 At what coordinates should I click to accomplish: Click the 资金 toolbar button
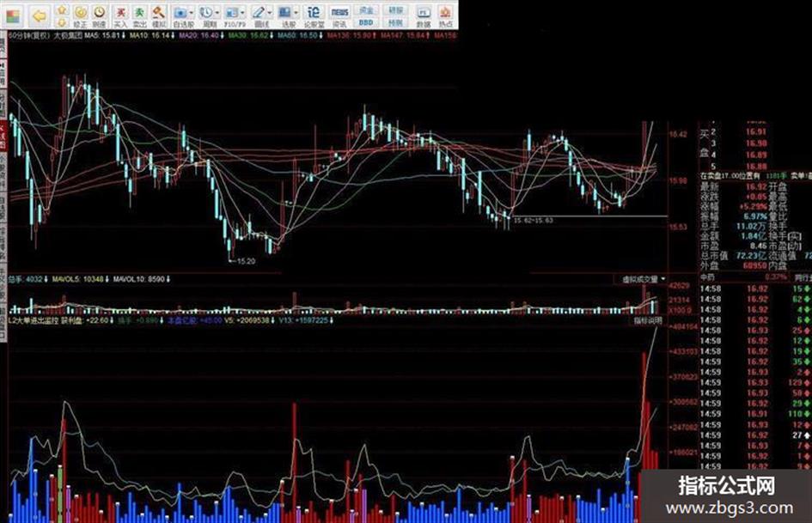(x=366, y=9)
